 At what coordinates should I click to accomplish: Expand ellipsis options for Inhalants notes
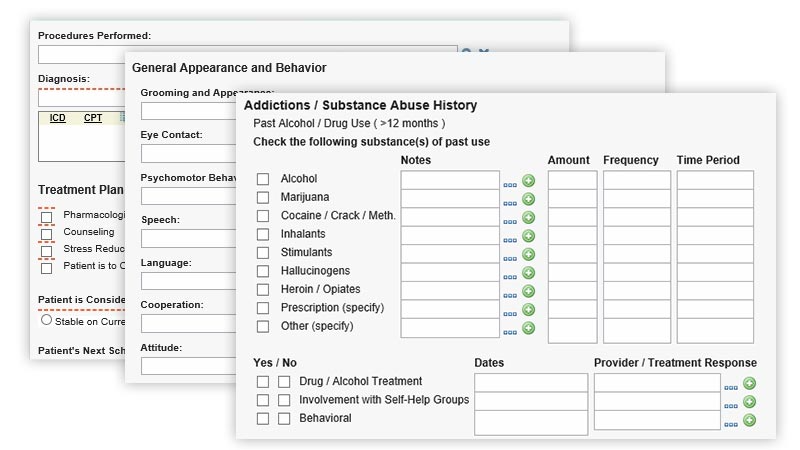510,239
